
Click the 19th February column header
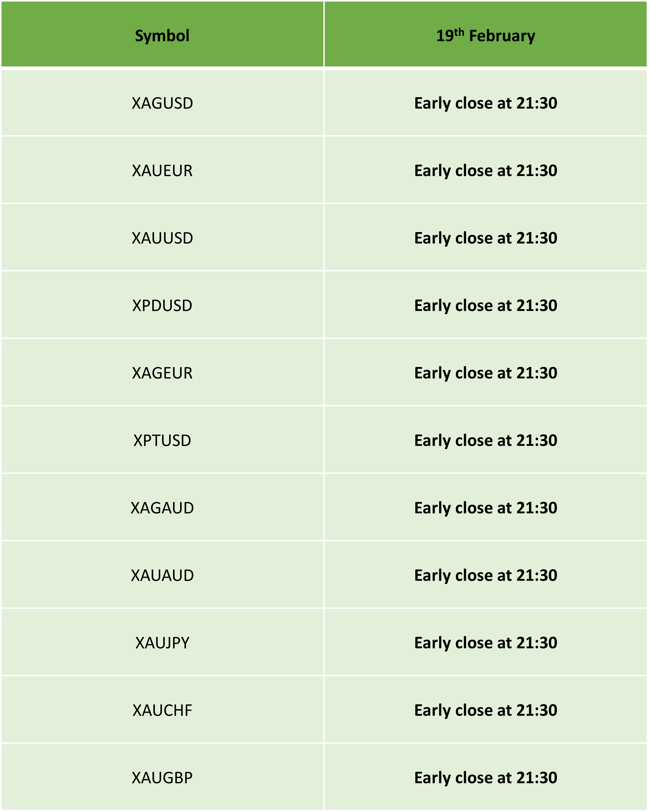tap(485, 34)
